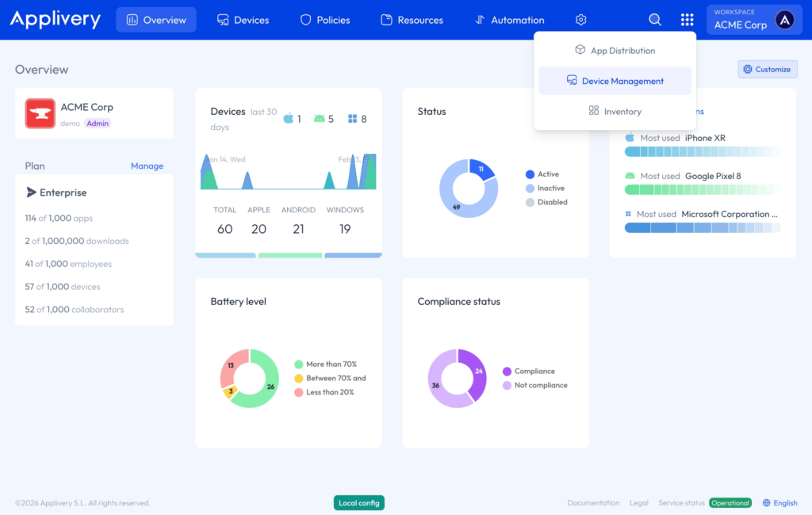Viewport: 812px width, 515px height.
Task: Click the Applivery logo
Action: click(x=54, y=19)
